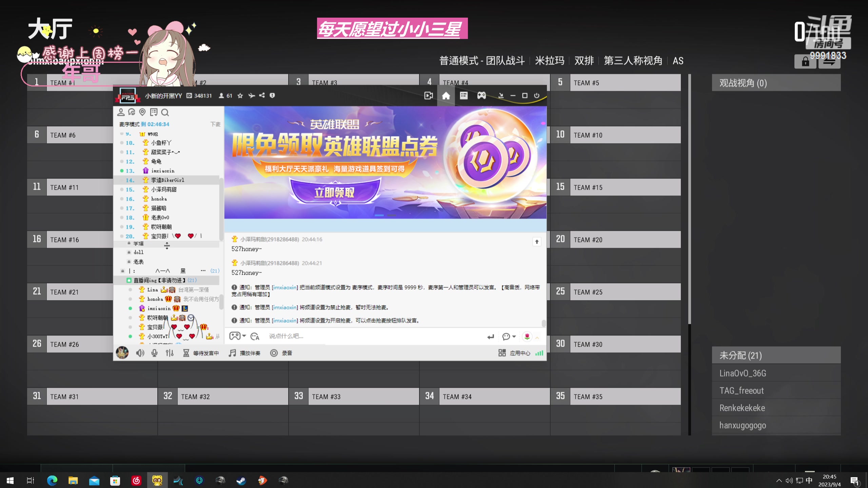
Task: Favorite the channel with the star icon
Action: 240,96
